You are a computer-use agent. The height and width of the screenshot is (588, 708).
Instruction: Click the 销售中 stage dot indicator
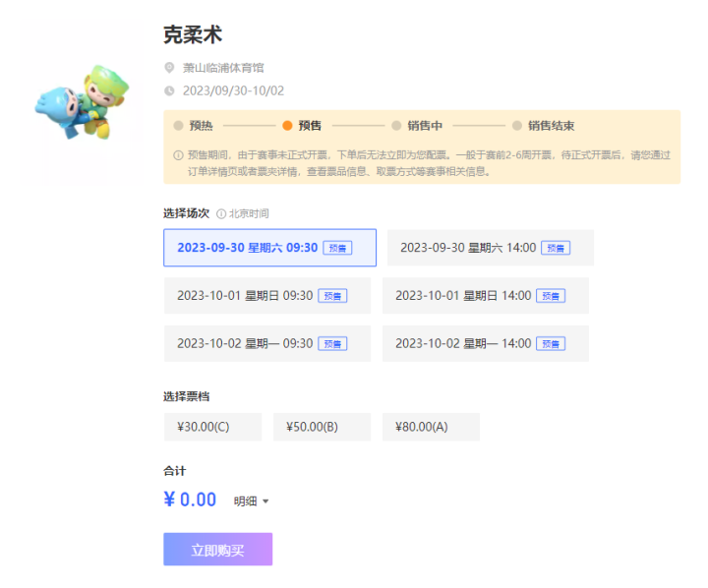396,126
